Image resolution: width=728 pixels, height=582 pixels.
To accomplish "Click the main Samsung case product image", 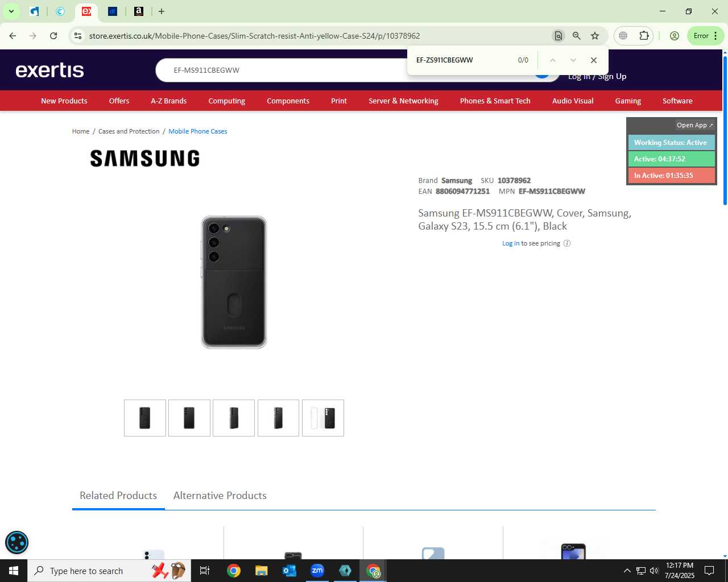I will [234, 282].
